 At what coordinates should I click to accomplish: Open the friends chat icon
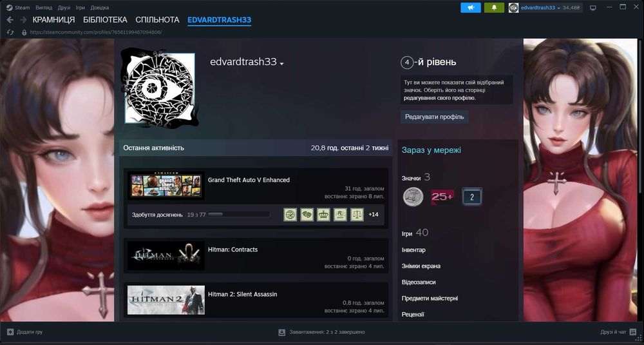click(x=633, y=332)
